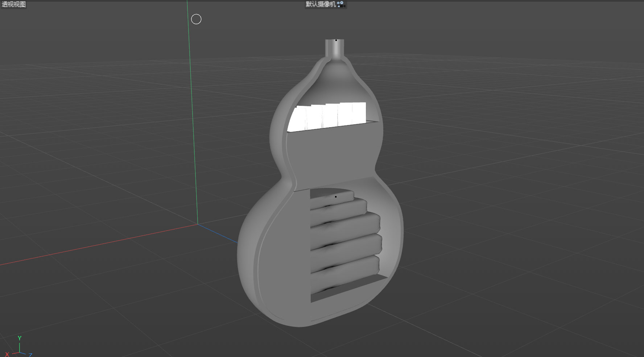Image resolution: width=644 pixels, height=357 pixels.
Task: Click the black point atop the gourd neck
Action: [x=336, y=40]
